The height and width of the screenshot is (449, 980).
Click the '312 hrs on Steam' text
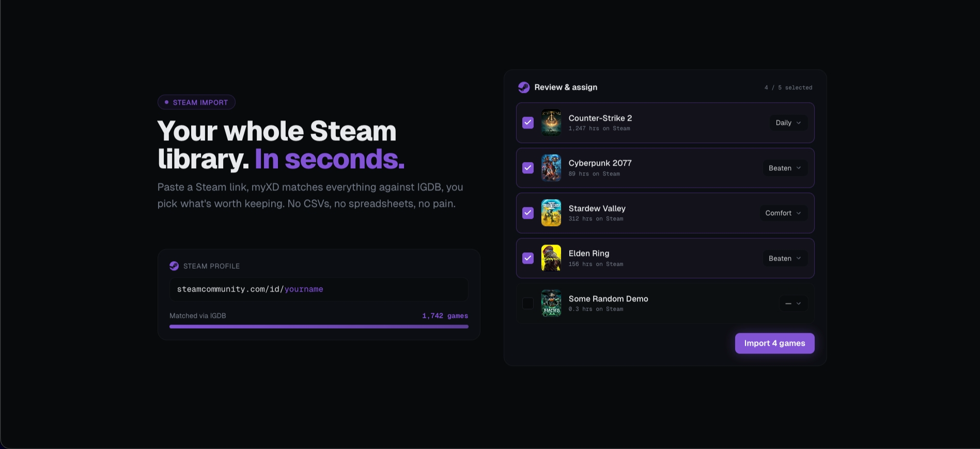(x=596, y=219)
